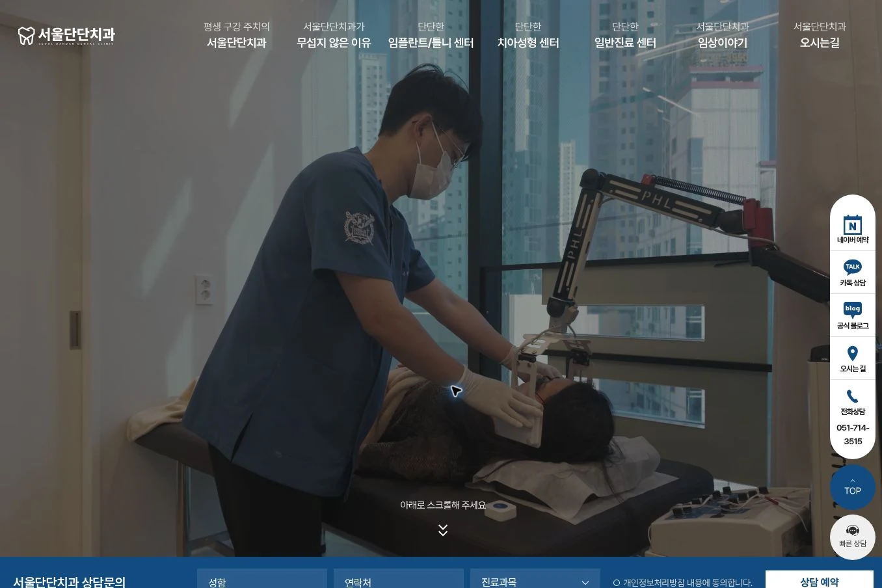This screenshot has height=588, width=882.
Task: Click the 성함 name input field
Action: [262, 579]
